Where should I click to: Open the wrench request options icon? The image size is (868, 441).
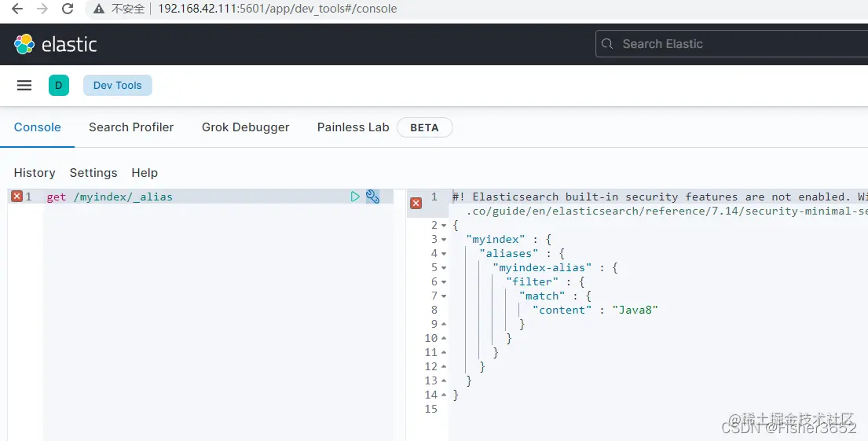(x=372, y=197)
